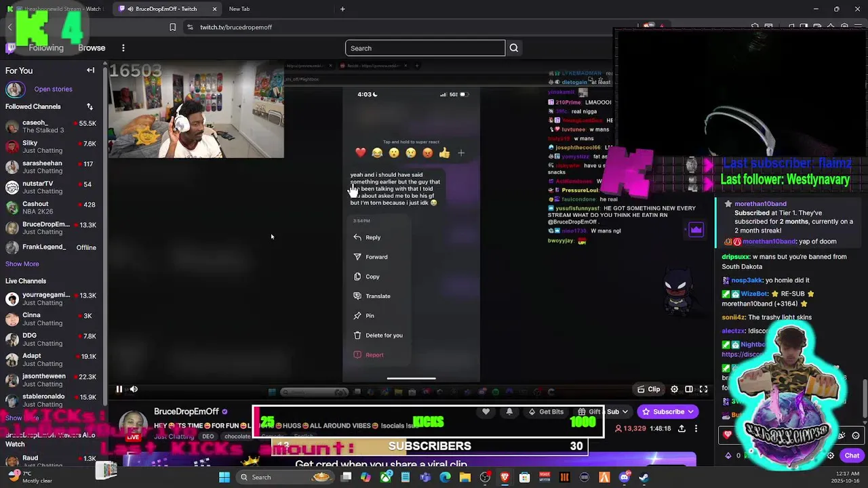Open File Explorer from the taskbar
Image resolution: width=868 pixels, height=488 pixels.
(465, 477)
